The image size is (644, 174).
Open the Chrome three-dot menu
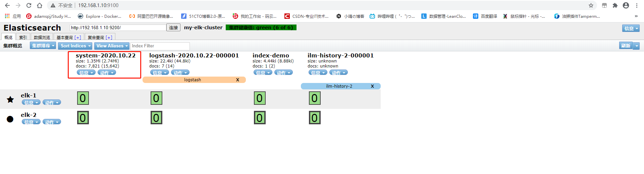tap(637, 5)
